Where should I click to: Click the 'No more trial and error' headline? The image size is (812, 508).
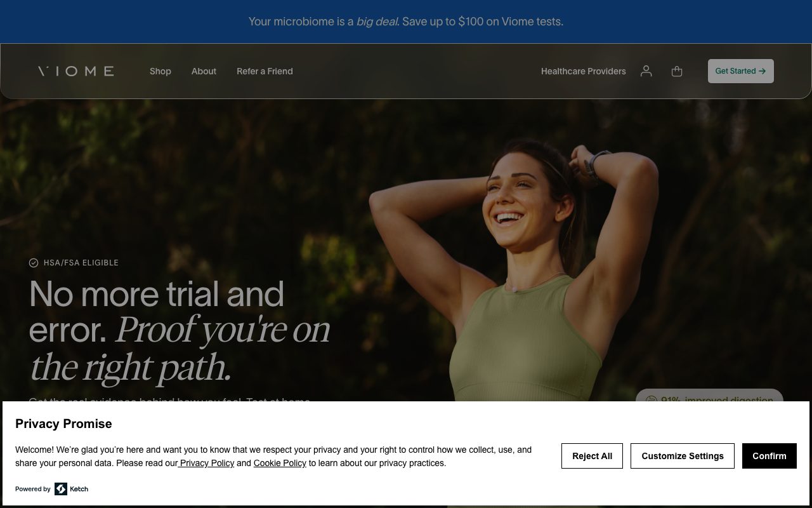(180, 330)
